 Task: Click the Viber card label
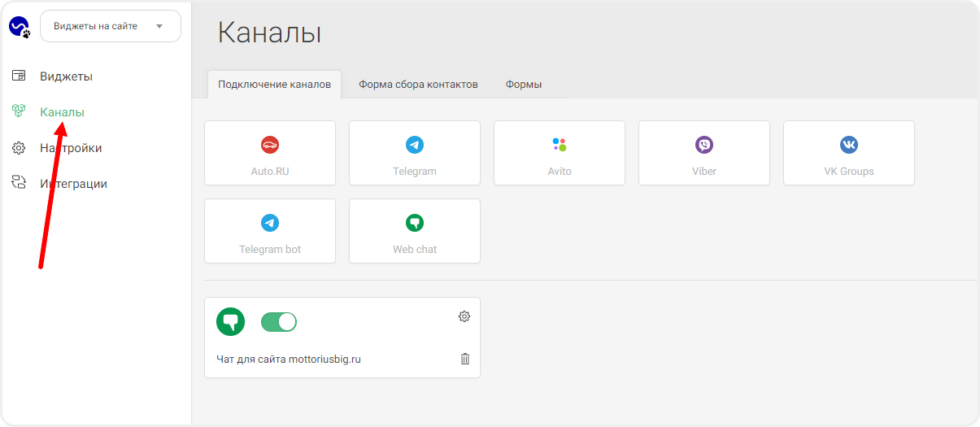(704, 172)
